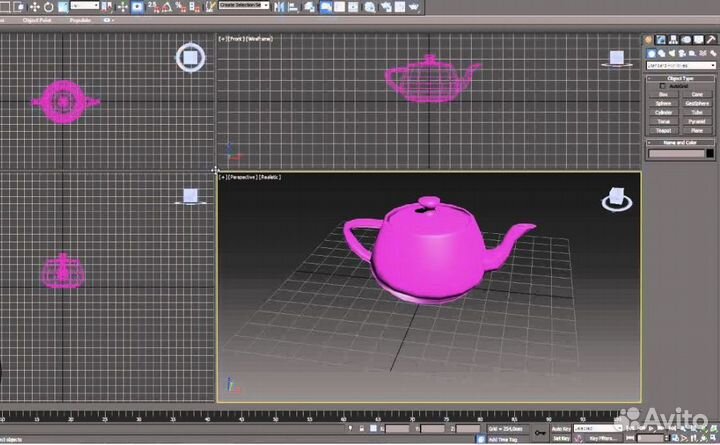Click the X coordinate input field

coord(398,429)
